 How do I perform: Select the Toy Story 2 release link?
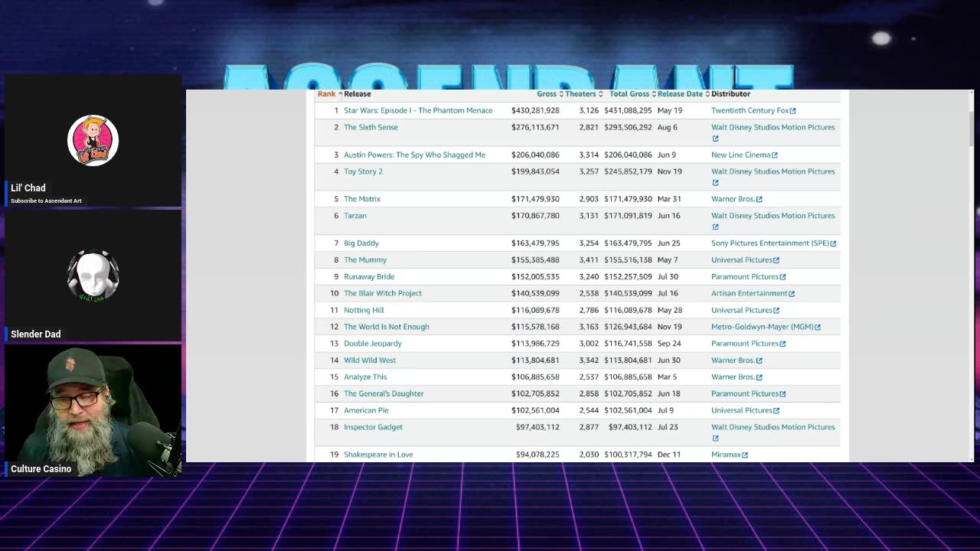pos(363,172)
